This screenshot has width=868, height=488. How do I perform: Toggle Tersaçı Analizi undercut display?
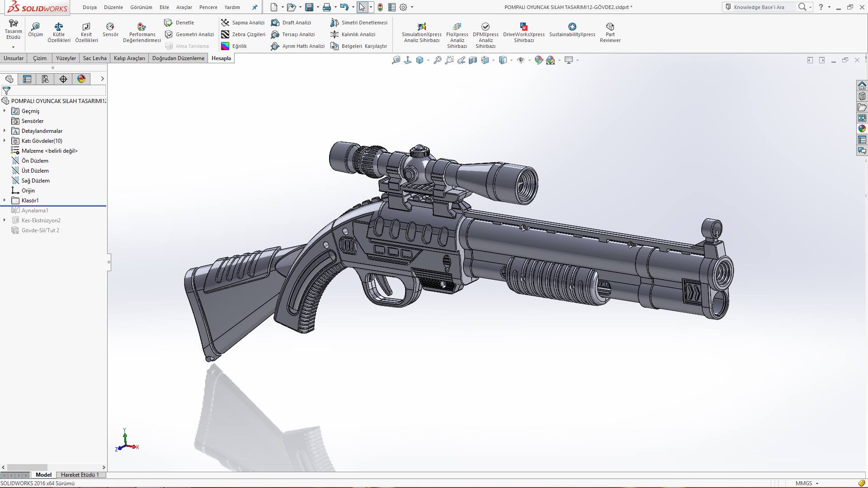293,34
